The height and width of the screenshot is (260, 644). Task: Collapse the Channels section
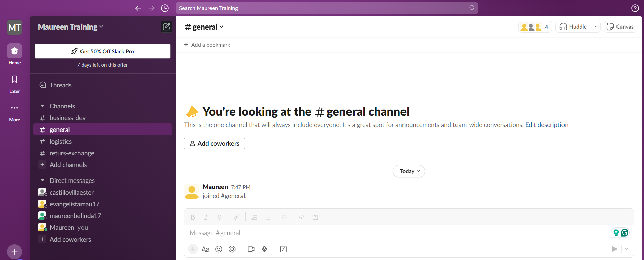[x=43, y=106]
